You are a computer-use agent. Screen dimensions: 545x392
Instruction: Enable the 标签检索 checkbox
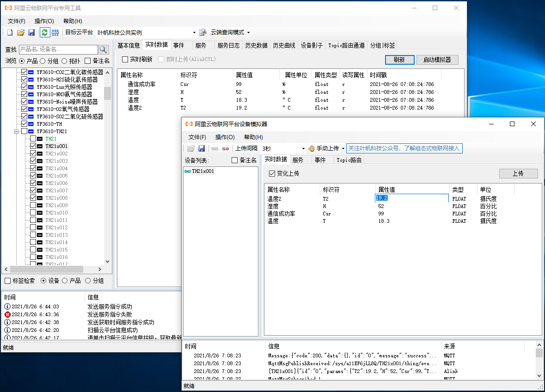point(8,281)
